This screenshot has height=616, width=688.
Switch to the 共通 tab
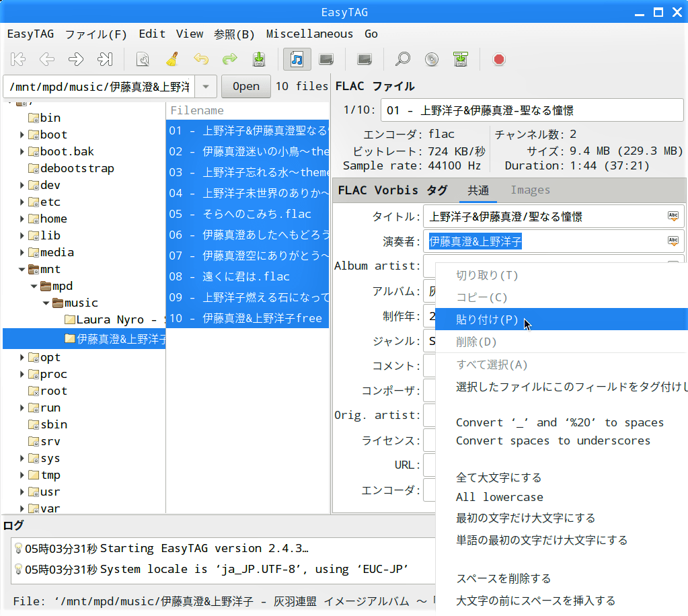pyautogui.click(x=477, y=190)
